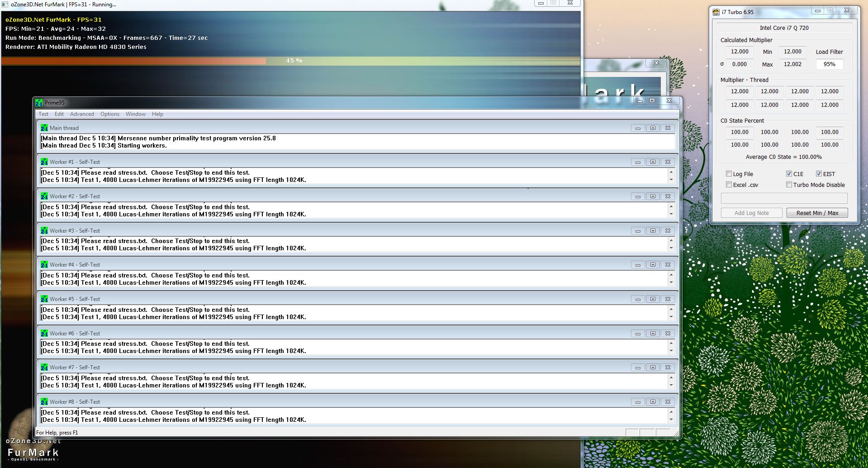This screenshot has height=468, width=868.
Task: Click 'Mersenne number primality test program' line
Action: tap(158, 138)
